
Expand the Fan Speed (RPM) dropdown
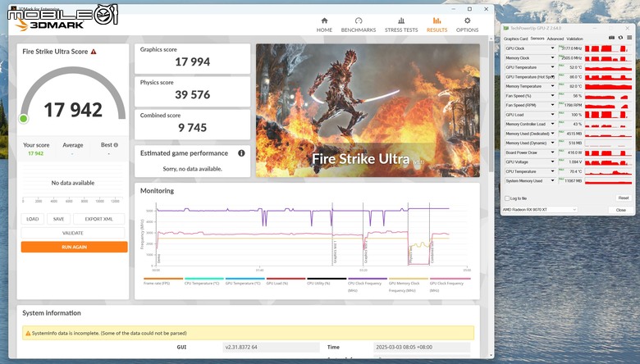pos(553,105)
